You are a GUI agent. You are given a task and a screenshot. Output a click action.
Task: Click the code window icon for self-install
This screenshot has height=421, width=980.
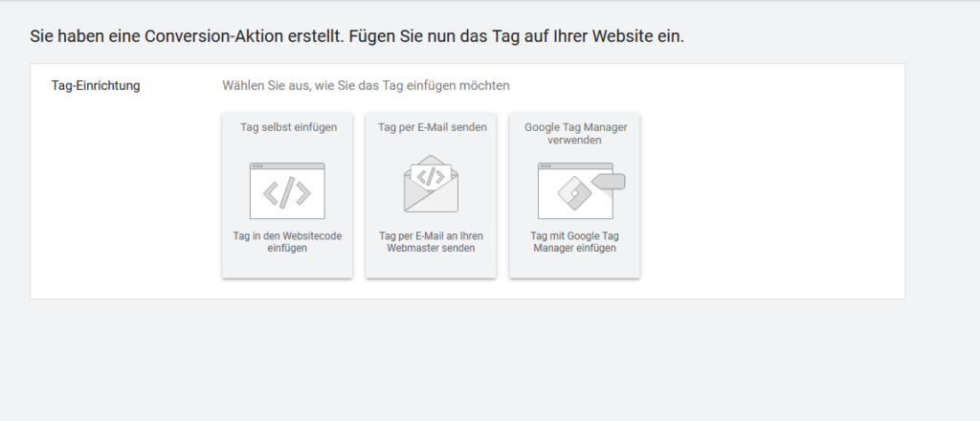pos(287,191)
